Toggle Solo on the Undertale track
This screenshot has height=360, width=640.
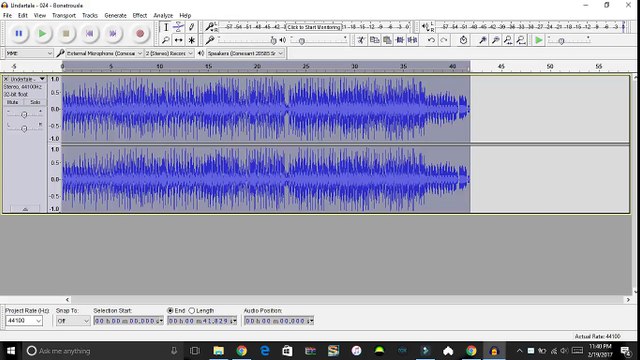[x=35, y=102]
